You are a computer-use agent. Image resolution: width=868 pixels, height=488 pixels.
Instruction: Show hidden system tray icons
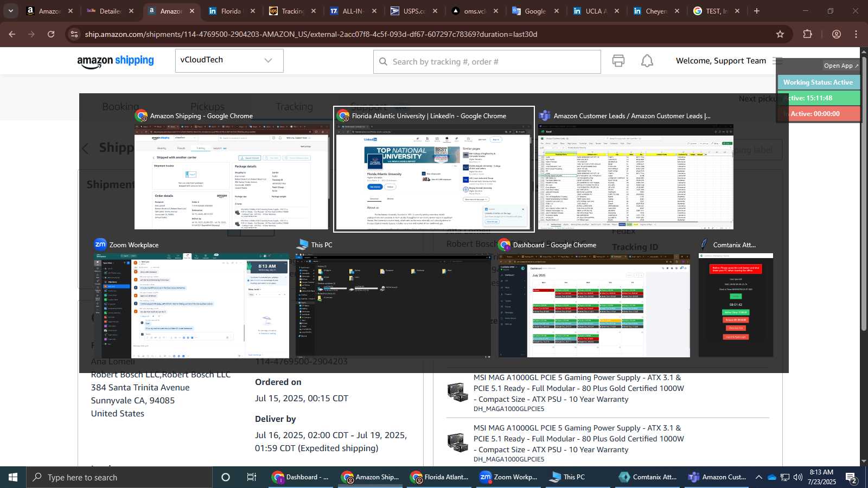click(758, 477)
